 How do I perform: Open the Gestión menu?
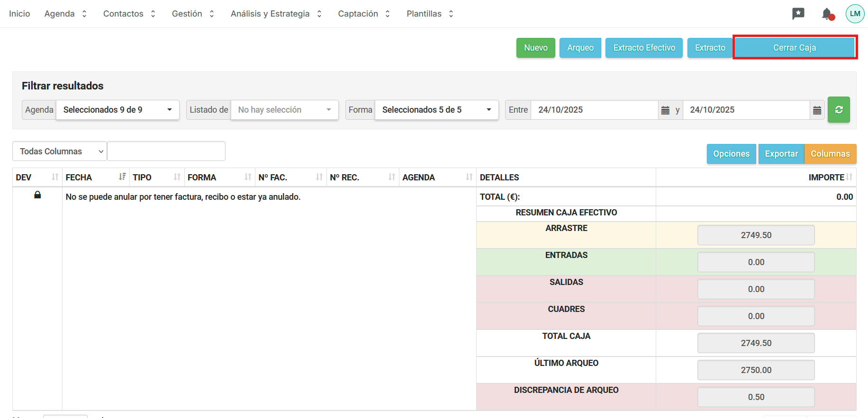pos(193,14)
